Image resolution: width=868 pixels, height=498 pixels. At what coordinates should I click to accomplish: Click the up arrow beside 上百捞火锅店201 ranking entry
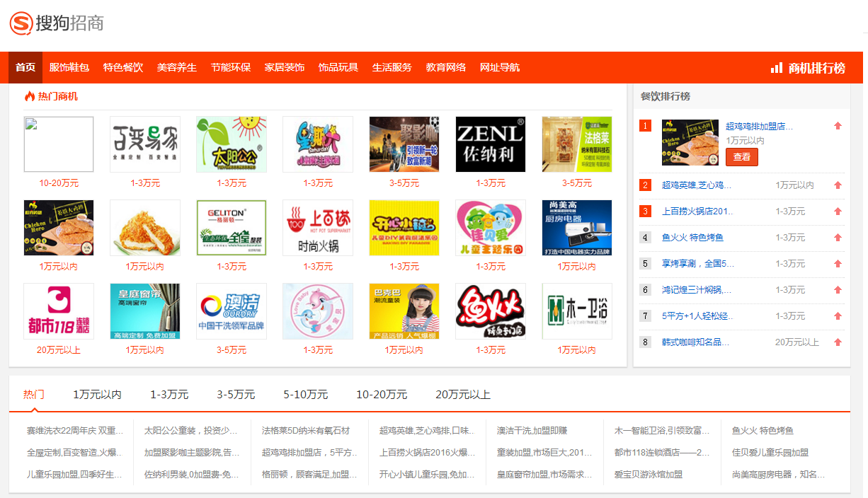[838, 212]
